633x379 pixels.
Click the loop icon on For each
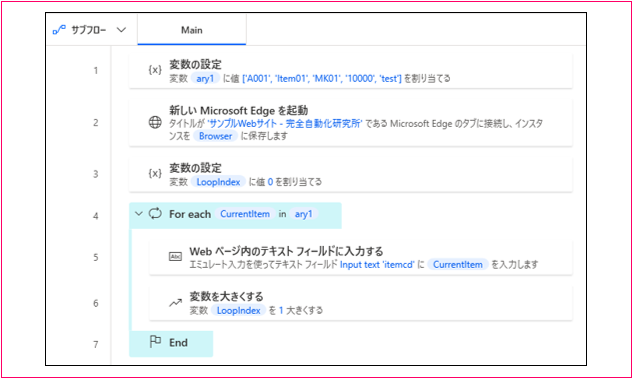[155, 214]
